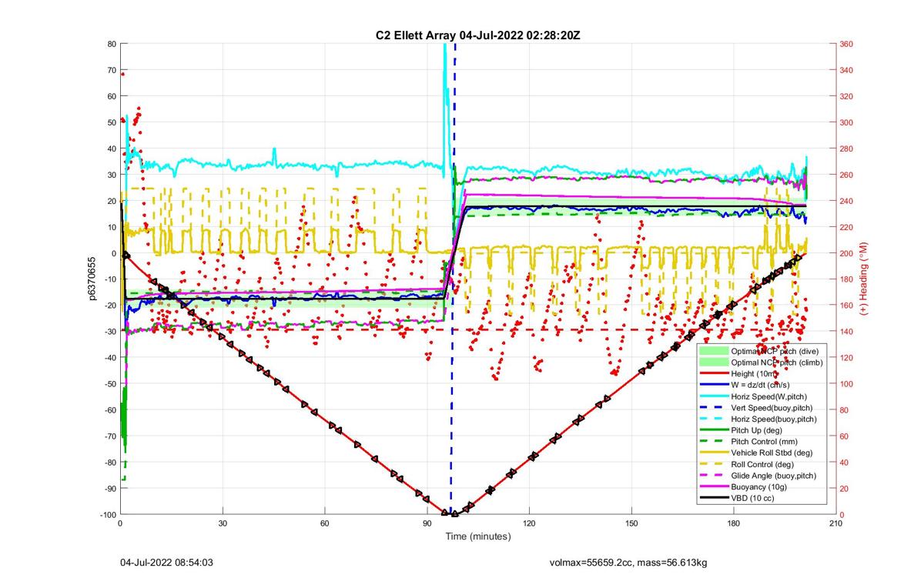The width and height of the screenshot is (924, 578).
Task: Click the right axis tick label '260'
Action: (847, 175)
